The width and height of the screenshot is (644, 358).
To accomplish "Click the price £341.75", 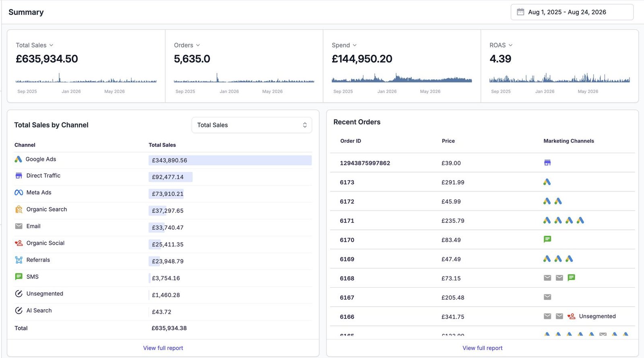I will [453, 317].
